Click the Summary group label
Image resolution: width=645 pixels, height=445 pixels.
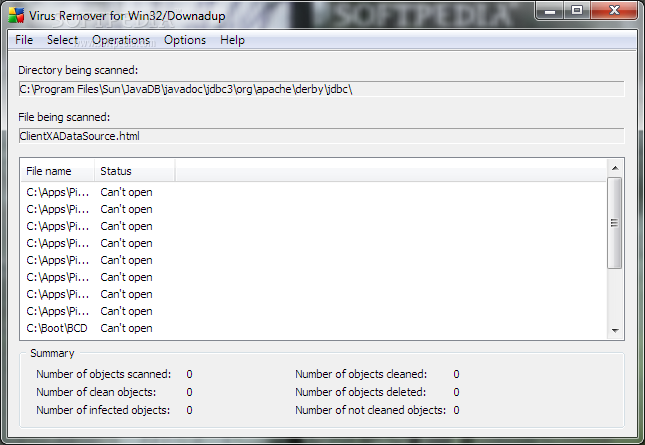52,353
